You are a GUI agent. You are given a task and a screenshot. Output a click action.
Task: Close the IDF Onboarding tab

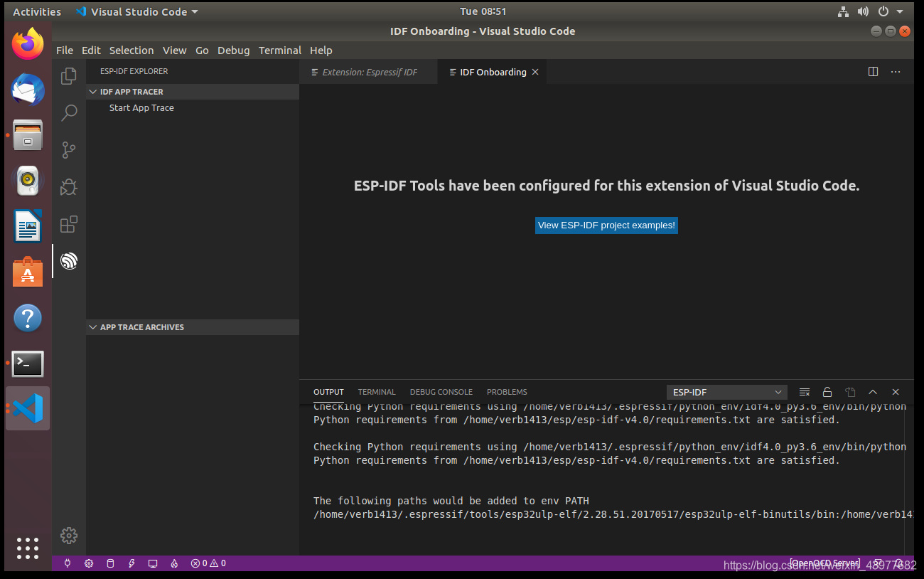click(x=535, y=72)
